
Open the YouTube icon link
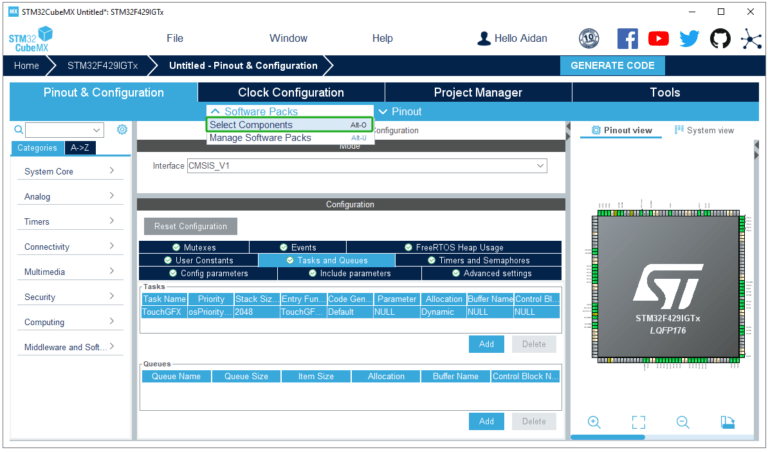658,38
